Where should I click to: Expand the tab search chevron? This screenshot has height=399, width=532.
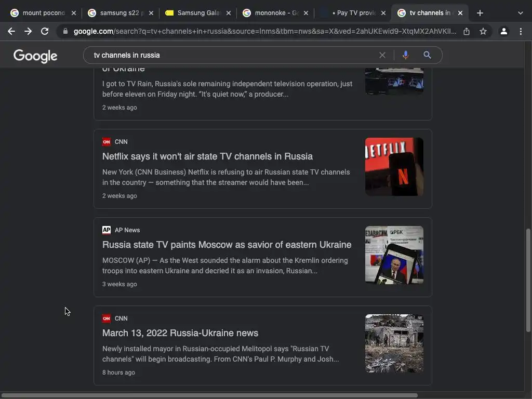click(521, 13)
